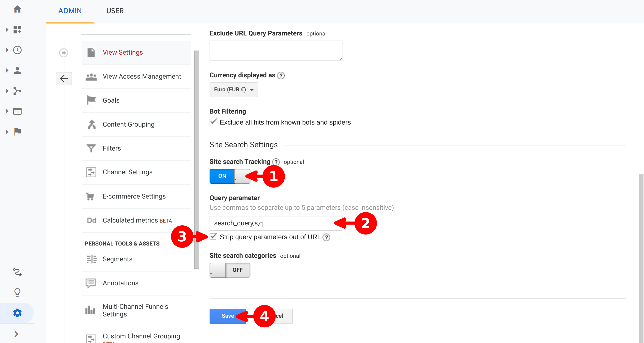Click the Conversions flag icon

(17, 132)
